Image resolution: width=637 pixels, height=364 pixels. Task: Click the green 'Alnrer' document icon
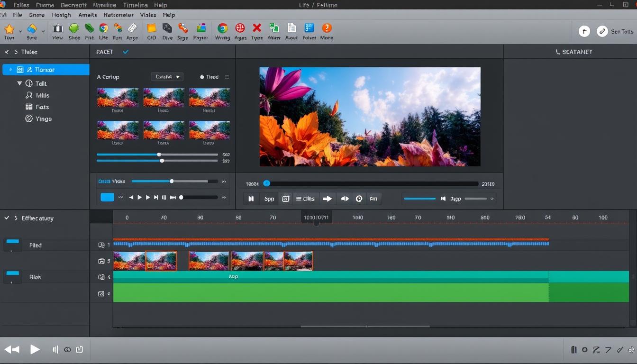274,28
